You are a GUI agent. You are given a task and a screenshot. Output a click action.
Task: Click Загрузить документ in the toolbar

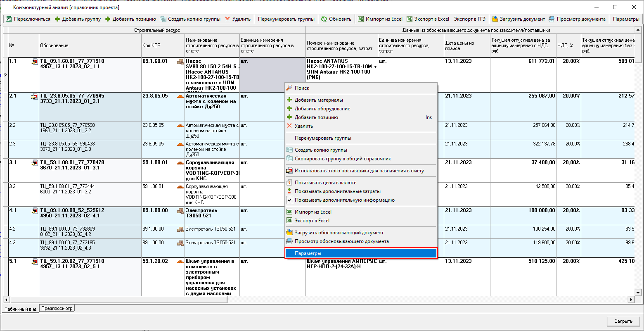tap(518, 19)
